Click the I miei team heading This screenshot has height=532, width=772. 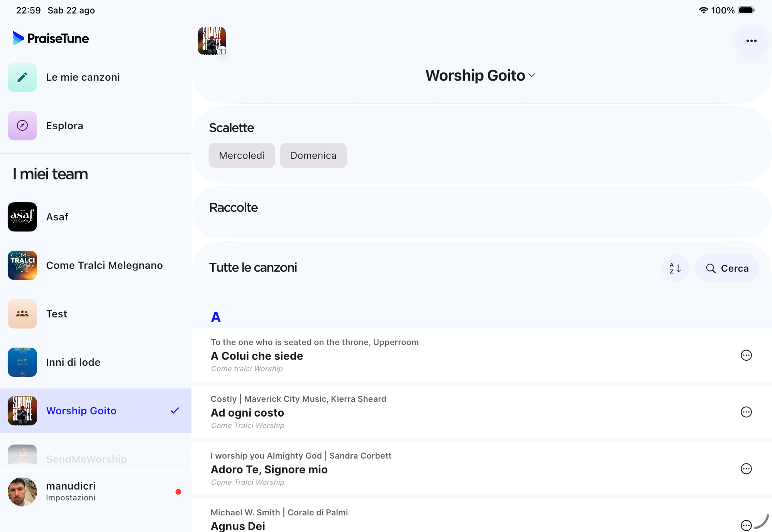pos(50,174)
